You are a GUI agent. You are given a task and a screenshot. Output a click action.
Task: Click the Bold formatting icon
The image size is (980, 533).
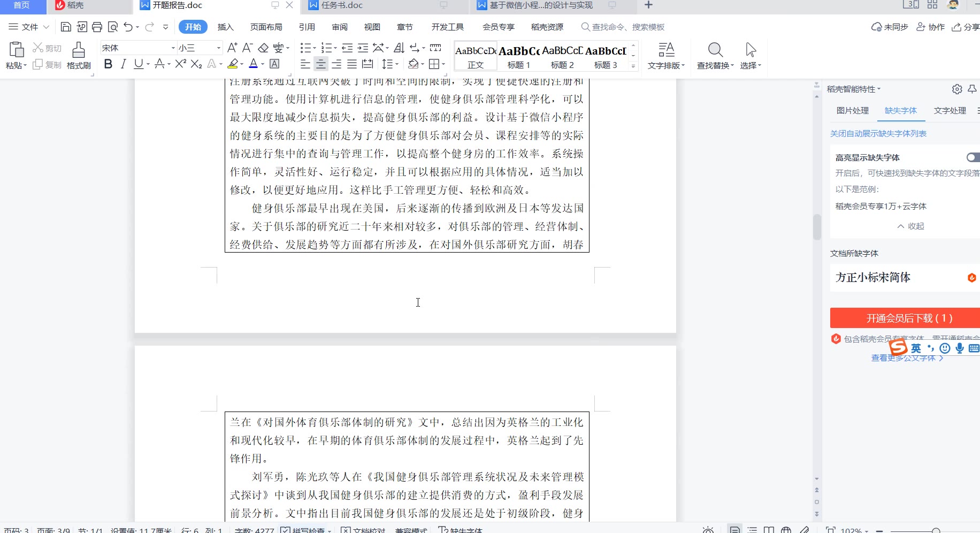click(x=108, y=64)
